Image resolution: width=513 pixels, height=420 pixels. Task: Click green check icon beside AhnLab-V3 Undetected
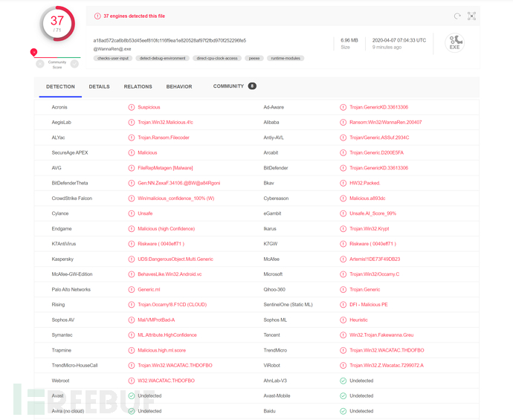point(343,381)
